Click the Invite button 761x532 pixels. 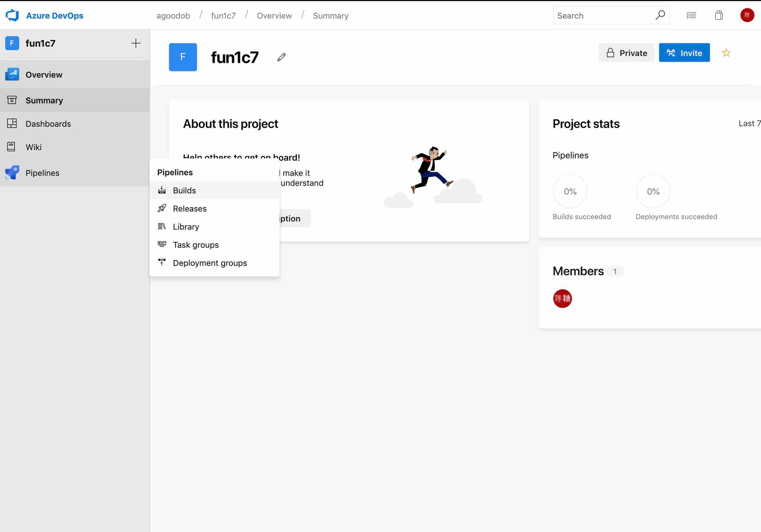[684, 53]
